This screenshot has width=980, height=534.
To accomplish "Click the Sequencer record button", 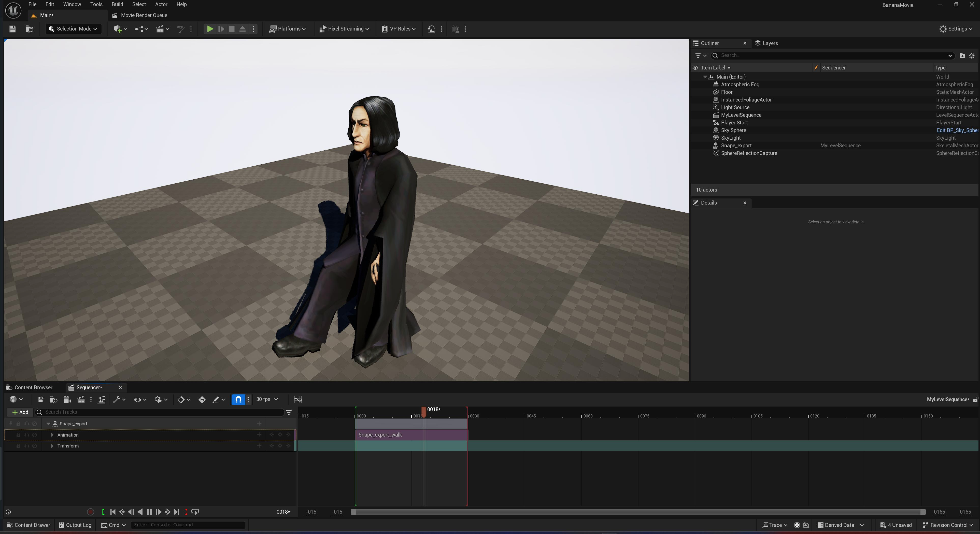I will (91, 512).
